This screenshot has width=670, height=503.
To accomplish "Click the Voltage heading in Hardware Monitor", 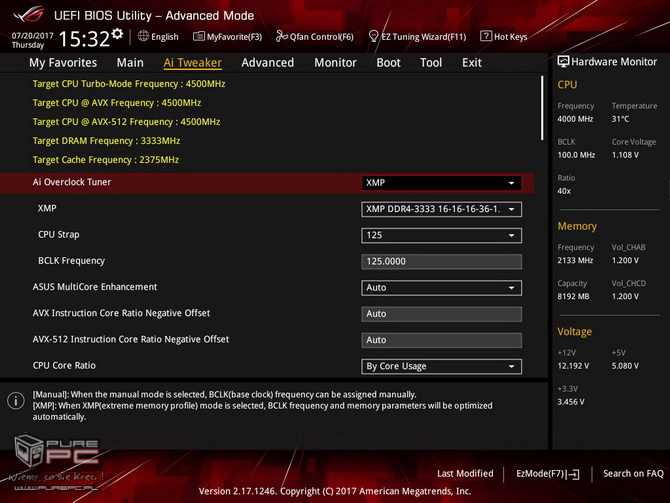I will coord(575,332).
